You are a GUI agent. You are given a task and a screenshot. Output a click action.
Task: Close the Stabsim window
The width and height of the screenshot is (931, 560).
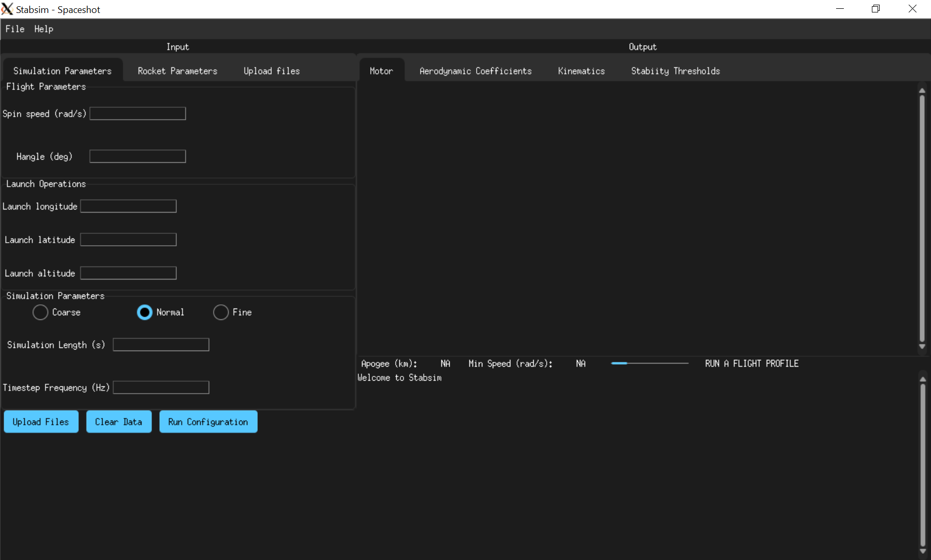[912, 9]
